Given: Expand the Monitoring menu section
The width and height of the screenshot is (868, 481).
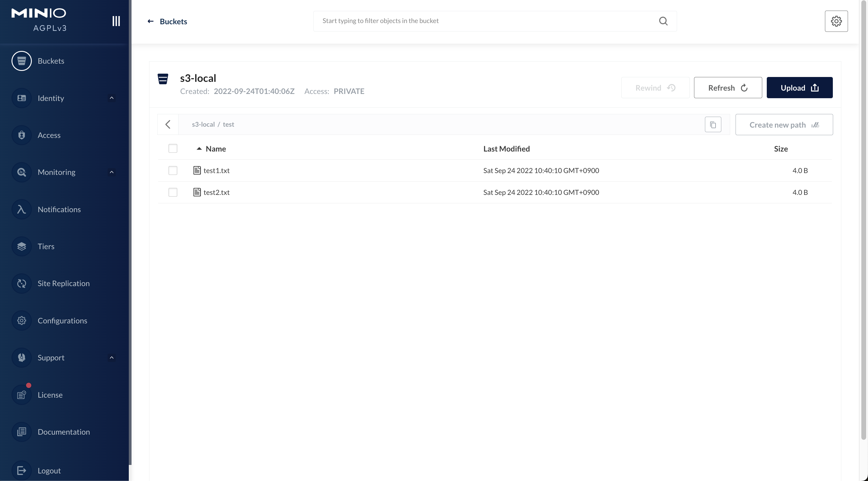Looking at the screenshot, I should (x=112, y=172).
